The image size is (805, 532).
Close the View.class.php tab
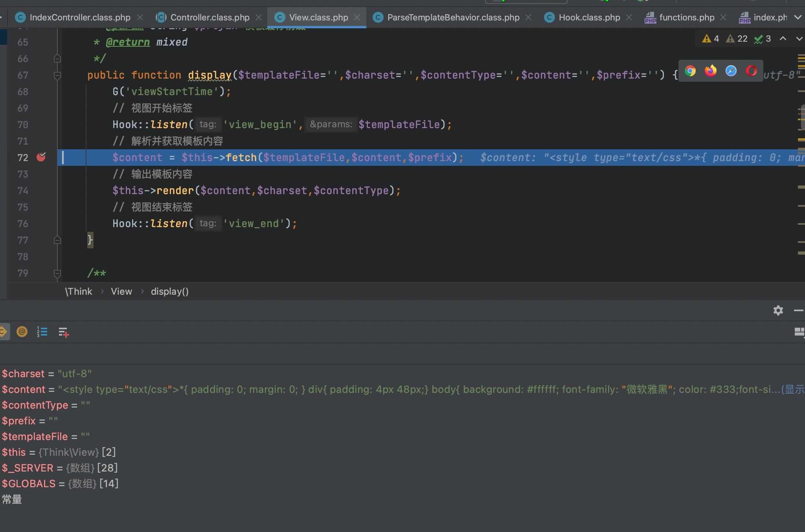click(357, 18)
